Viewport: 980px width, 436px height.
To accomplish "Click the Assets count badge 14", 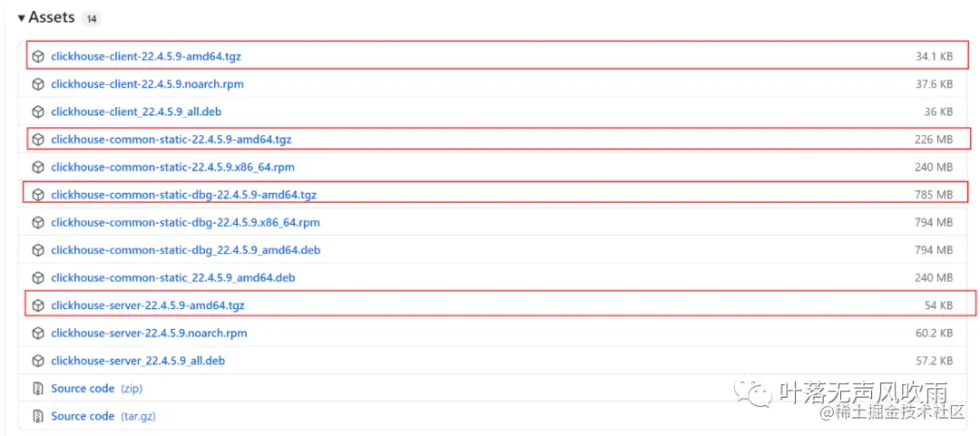I will click(92, 19).
